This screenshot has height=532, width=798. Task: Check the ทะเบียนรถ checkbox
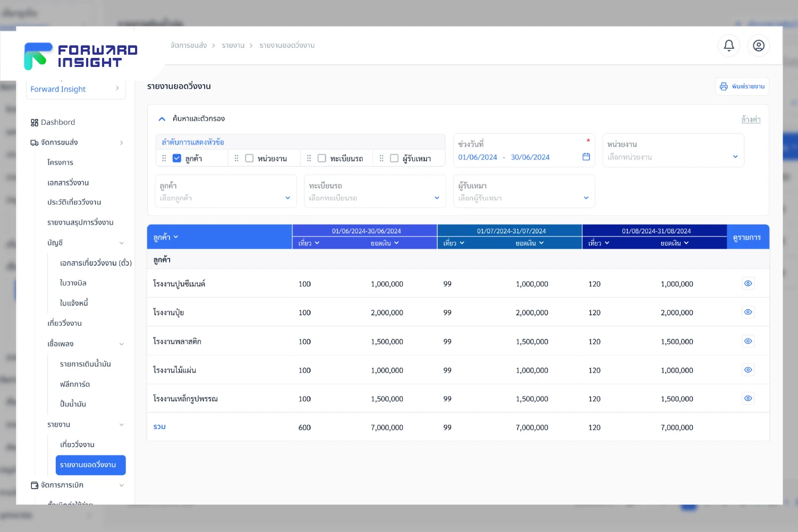click(x=322, y=158)
